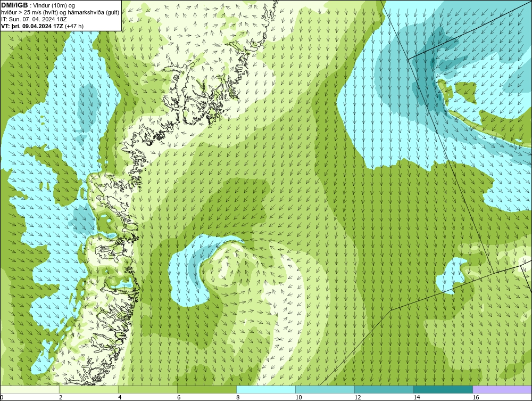Click the legend label '8'
Image resolution: width=532 pixels, height=401 pixels.
[x=238, y=397]
